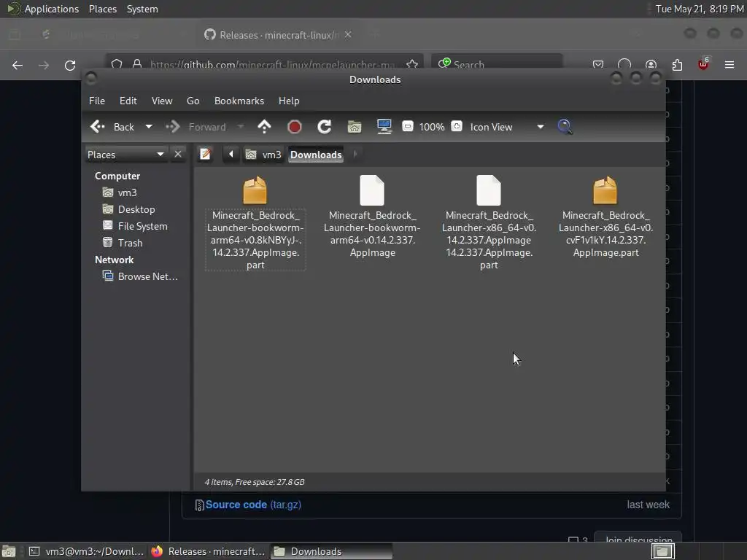This screenshot has height=560, width=747.
Task: Open the System menu in top panel
Action: coord(142,9)
